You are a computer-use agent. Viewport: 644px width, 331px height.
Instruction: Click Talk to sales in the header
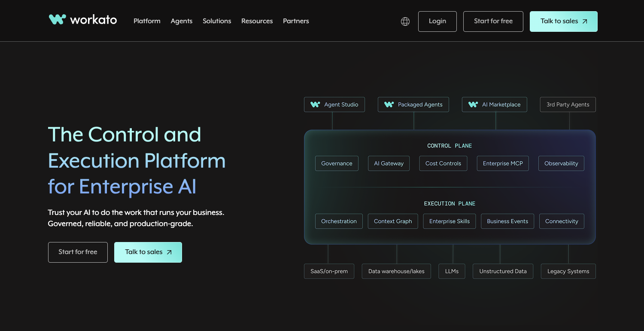click(564, 21)
